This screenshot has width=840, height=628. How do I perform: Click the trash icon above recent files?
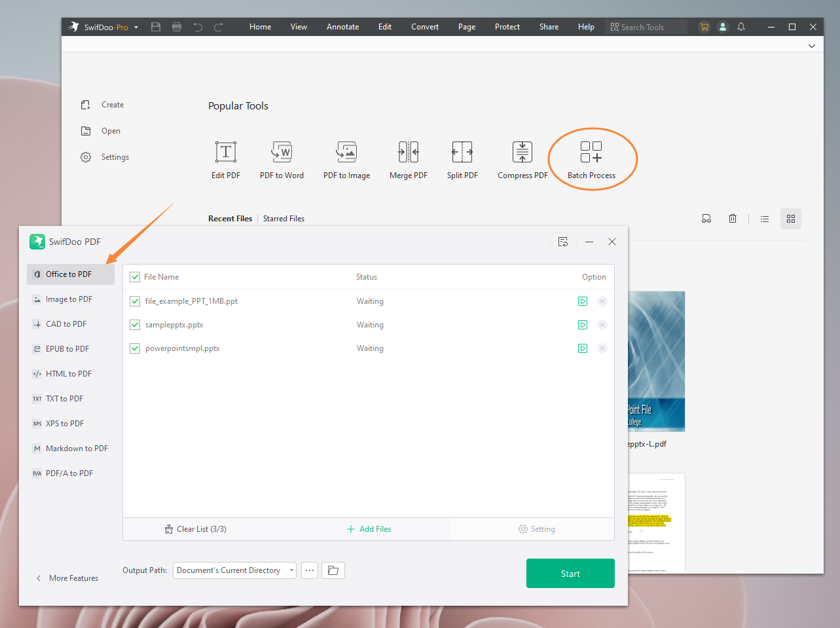click(x=733, y=219)
